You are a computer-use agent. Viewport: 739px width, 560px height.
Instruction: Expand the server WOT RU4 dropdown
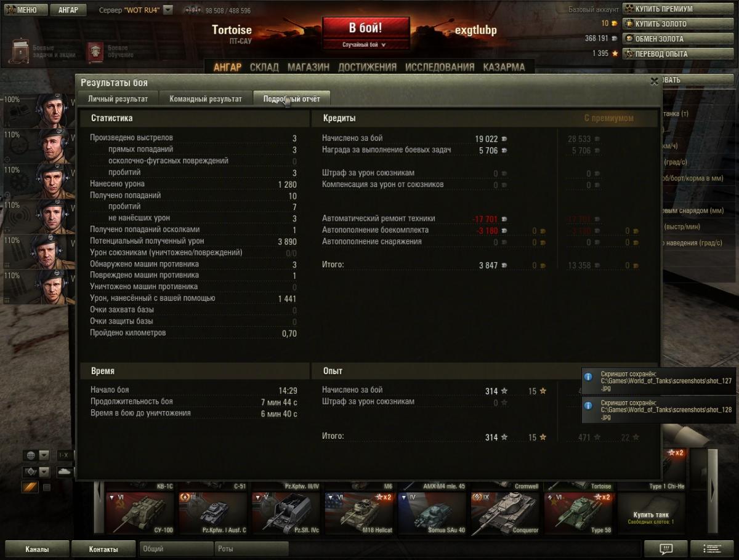168,10
